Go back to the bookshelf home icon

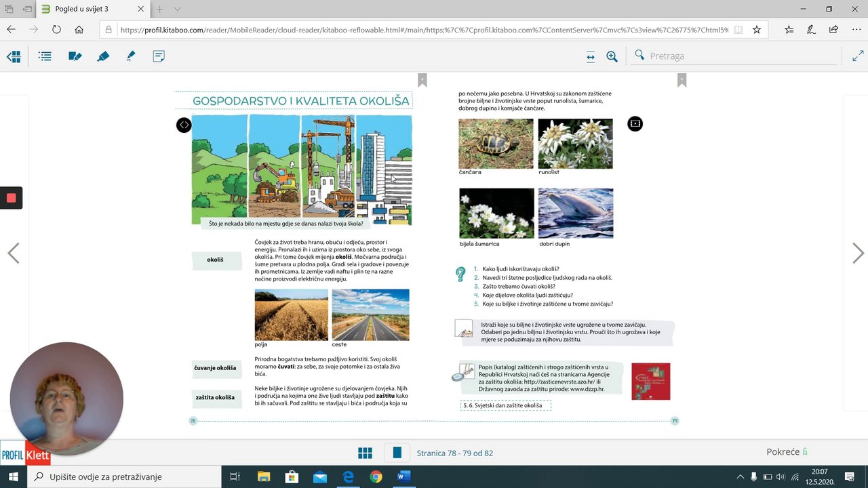tap(14, 56)
